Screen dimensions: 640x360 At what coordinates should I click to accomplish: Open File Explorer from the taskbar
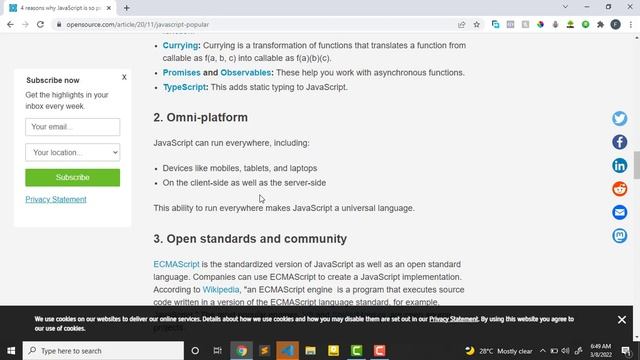click(x=310, y=351)
